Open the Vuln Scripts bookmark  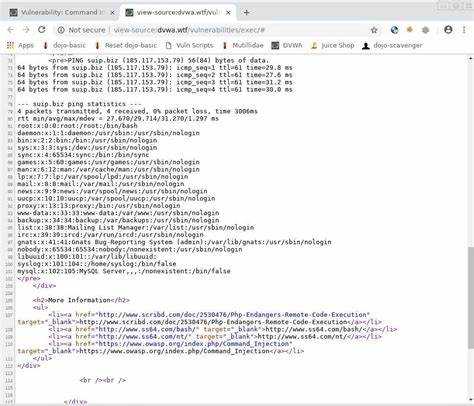189,45
